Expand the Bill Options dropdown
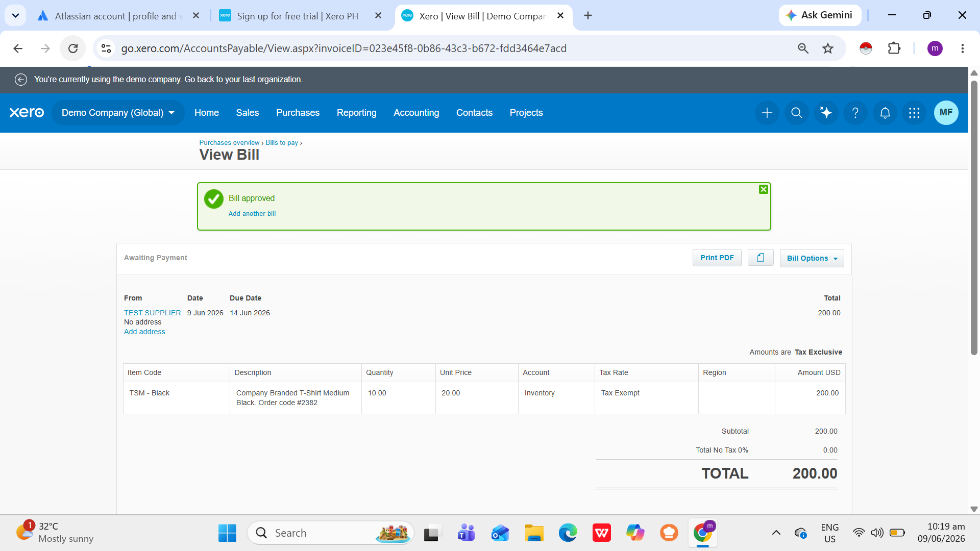 coord(812,258)
